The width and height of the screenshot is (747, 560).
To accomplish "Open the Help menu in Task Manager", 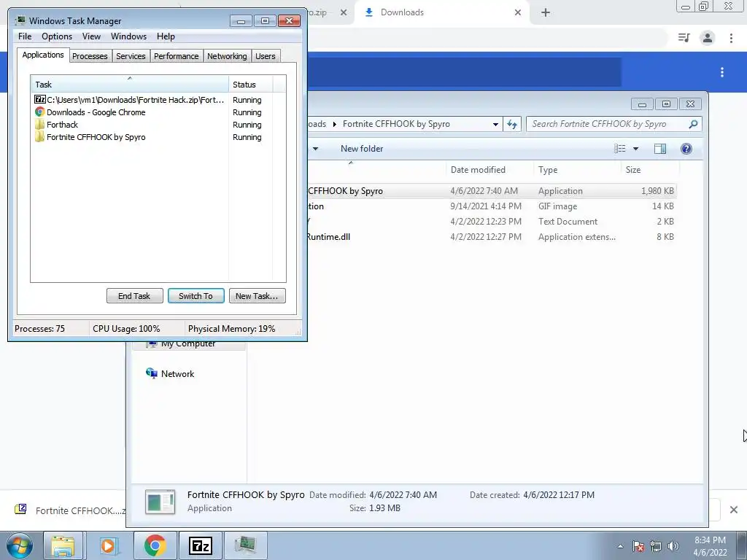I will pyautogui.click(x=166, y=36).
